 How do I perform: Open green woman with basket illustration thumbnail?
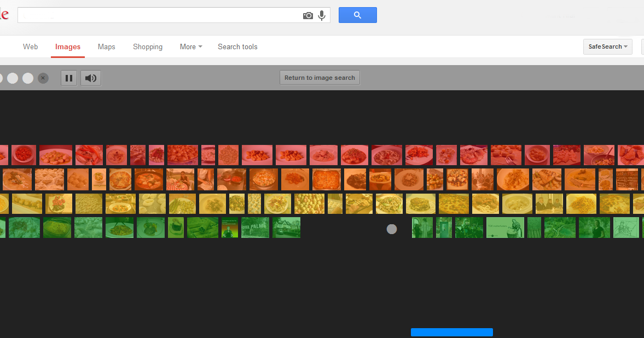point(505,228)
